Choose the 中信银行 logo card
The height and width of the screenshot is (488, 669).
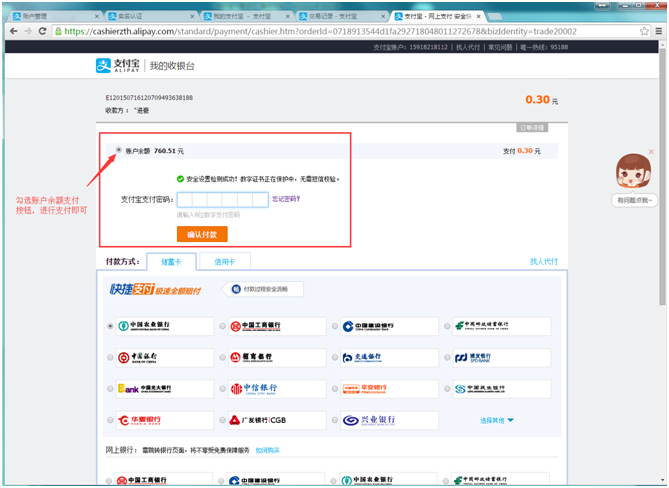[277, 389]
